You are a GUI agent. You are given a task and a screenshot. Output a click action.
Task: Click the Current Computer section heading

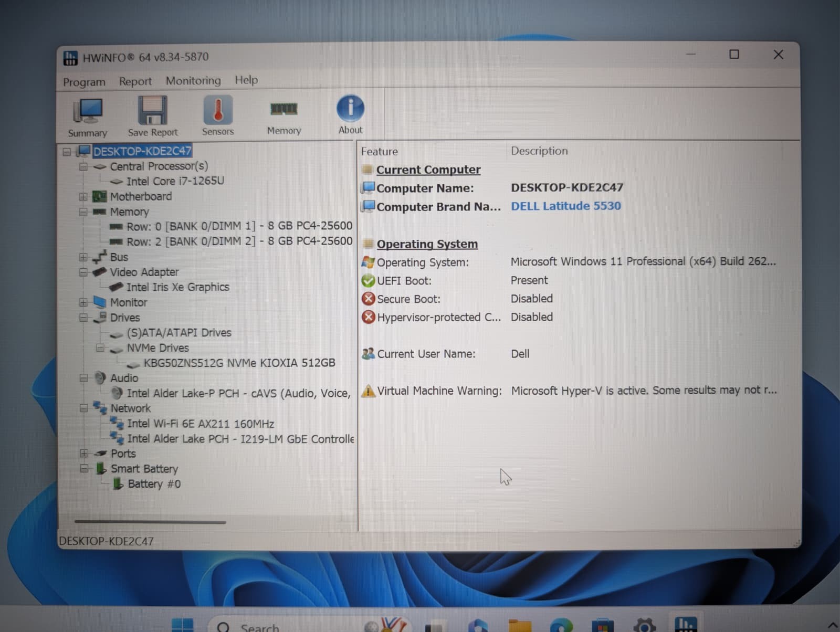(428, 170)
